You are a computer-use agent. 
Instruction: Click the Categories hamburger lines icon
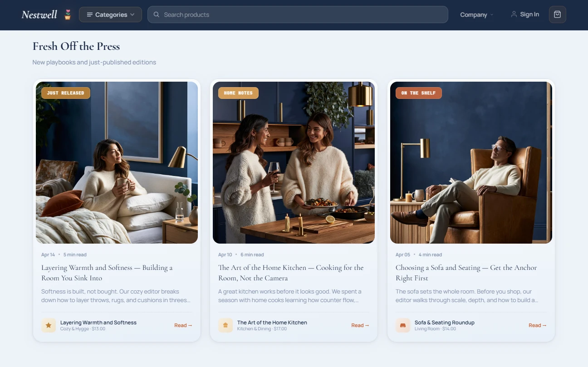coord(90,15)
